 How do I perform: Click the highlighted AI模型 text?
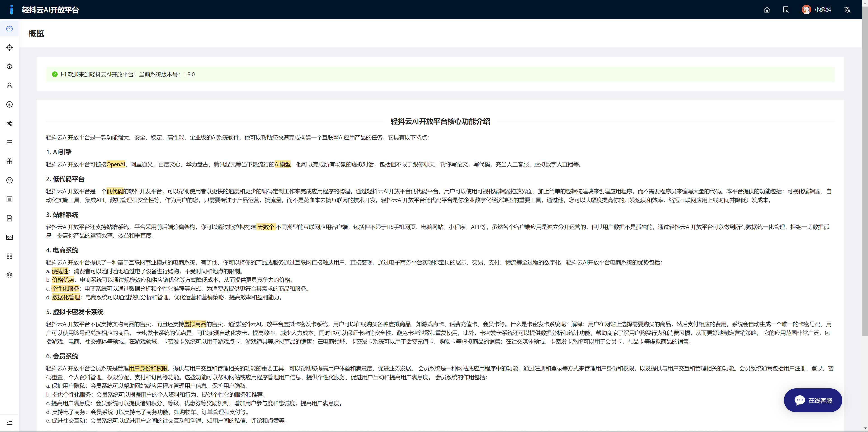pyautogui.click(x=282, y=164)
